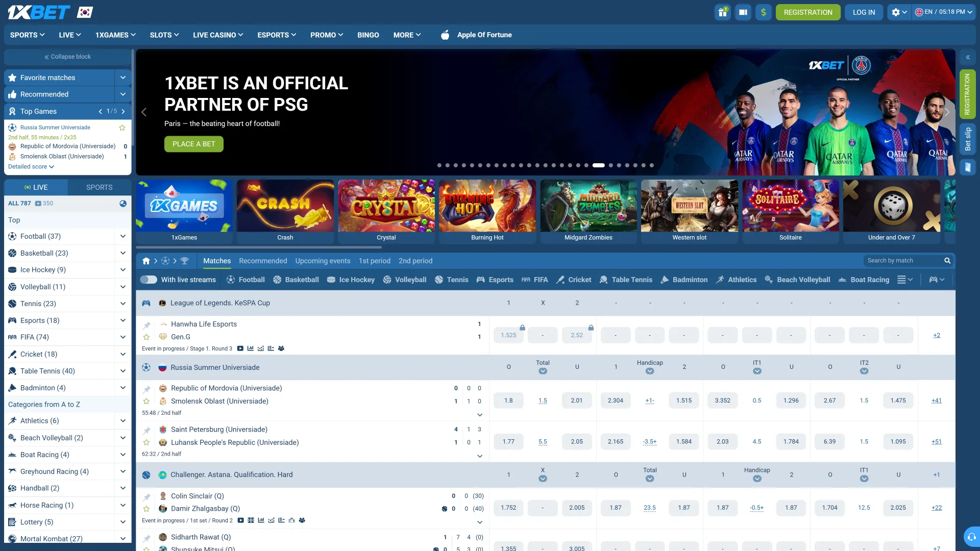Expand Football (37) in sidebar
The width and height of the screenshot is (980, 551).
coord(123,236)
